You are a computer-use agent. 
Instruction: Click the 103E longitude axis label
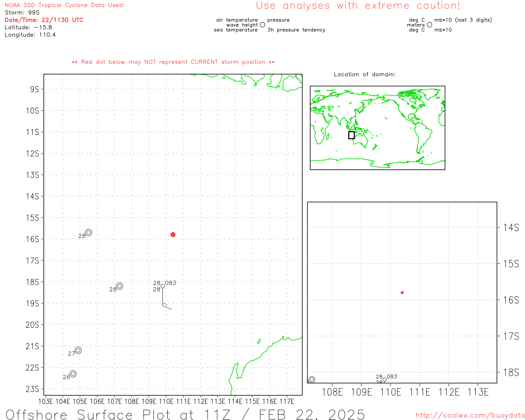pos(46,401)
